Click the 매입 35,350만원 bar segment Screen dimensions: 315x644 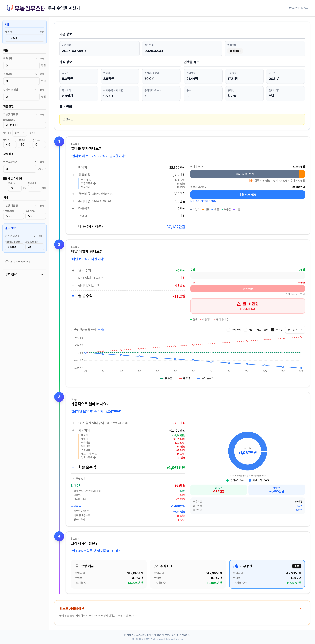tap(244, 174)
